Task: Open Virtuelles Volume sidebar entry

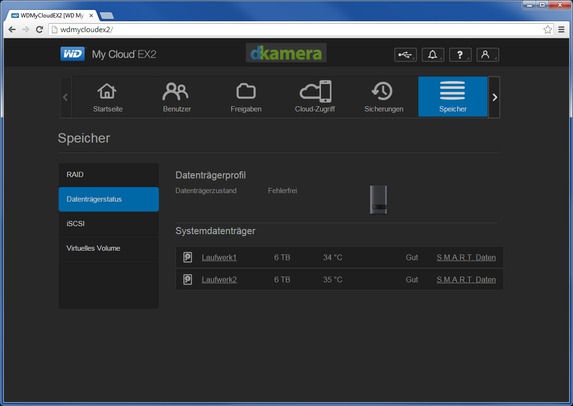Action: (109, 248)
